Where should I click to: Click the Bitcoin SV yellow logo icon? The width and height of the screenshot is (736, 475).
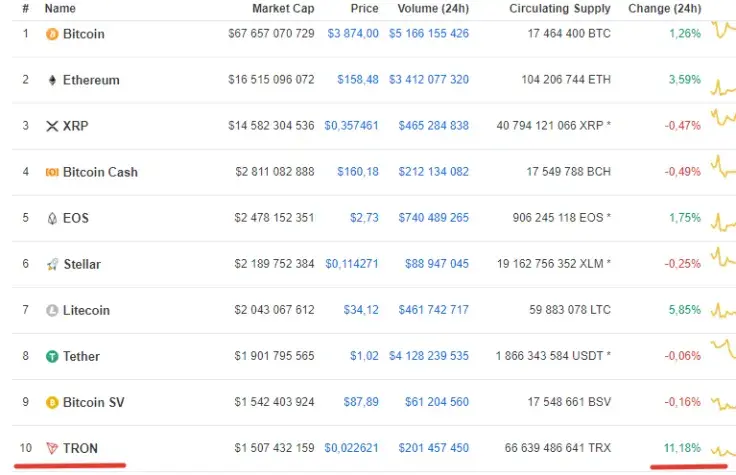[52, 402]
